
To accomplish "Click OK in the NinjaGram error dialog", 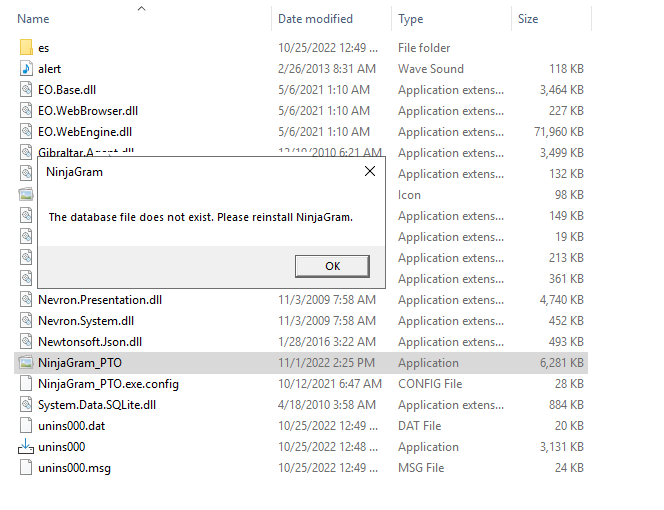I will tap(332, 266).
